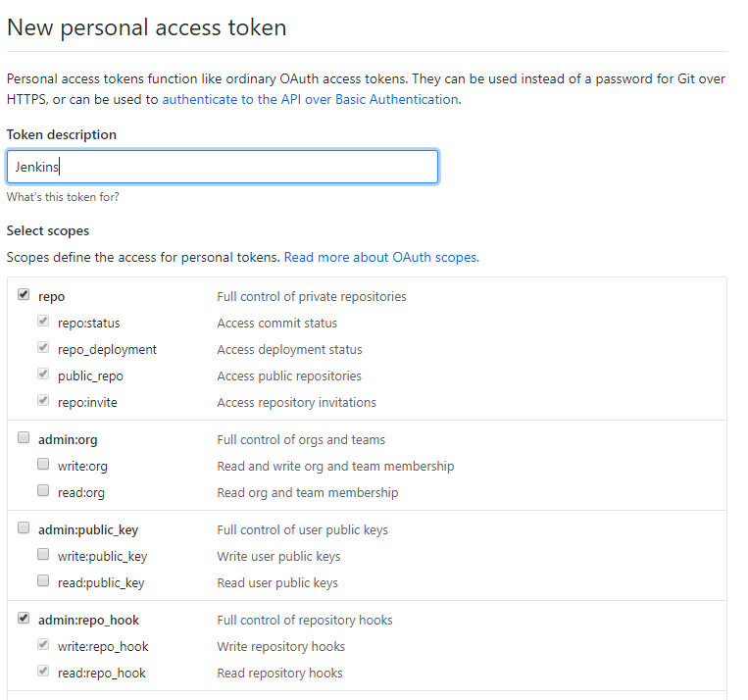
Task: Check the write:public_key scope
Action: [43, 555]
